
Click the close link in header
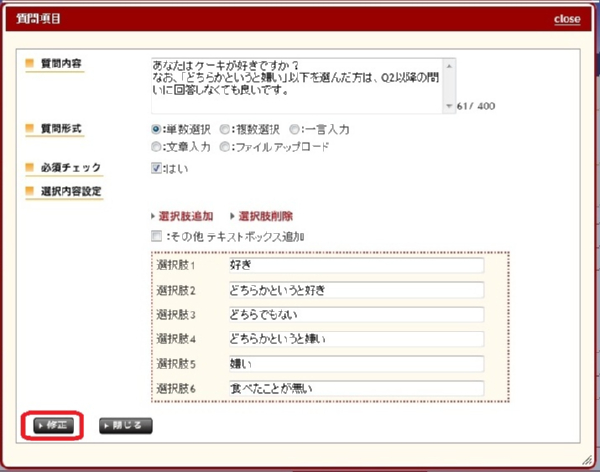(568, 20)
